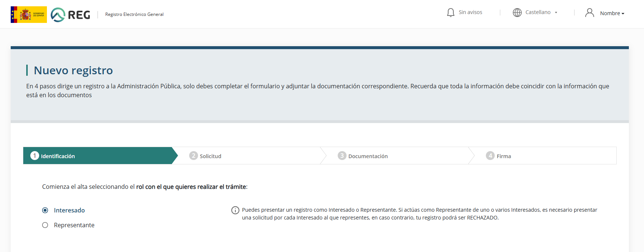Click the globe language icon
The height and width of the screenshot is (252, 644).
[517, 13]
